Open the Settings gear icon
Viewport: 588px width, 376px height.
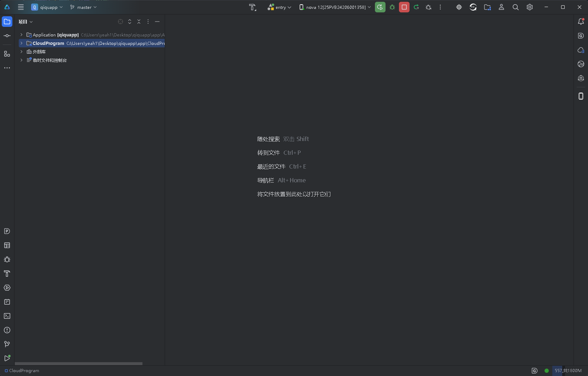pos(529,7)
